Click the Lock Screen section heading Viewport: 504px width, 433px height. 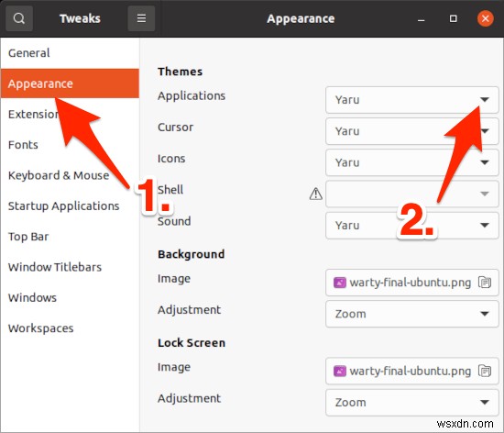click(x=192, y=342)
